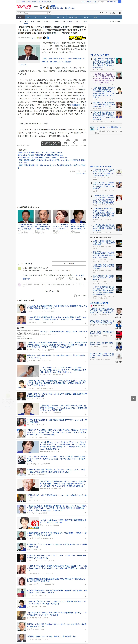138x644 pixels.
Task: Click もっと見る(559件) button
Action: pyautogui.click(x=52, y=291)
